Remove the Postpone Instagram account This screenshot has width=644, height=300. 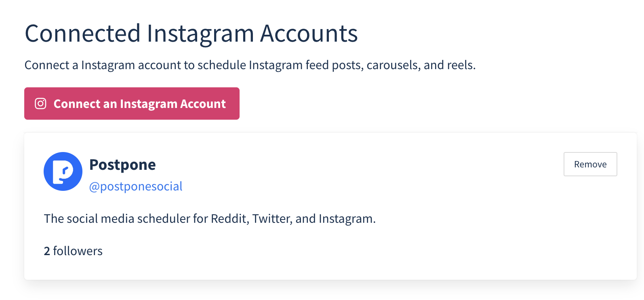[590, 164]
